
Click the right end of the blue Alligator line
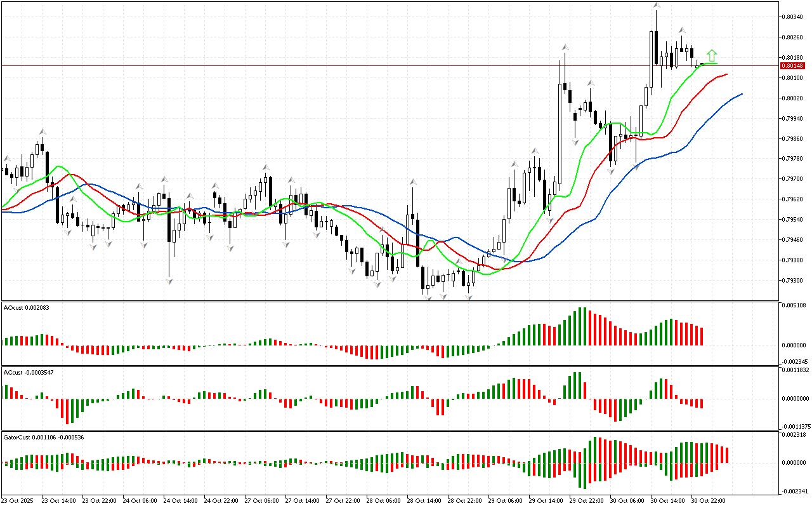741,94
